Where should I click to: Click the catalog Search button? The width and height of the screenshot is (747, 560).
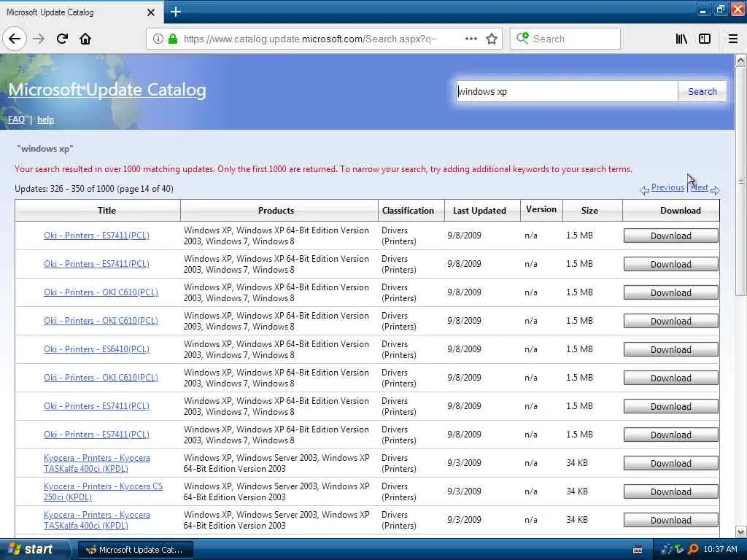[x=703, y=91]
